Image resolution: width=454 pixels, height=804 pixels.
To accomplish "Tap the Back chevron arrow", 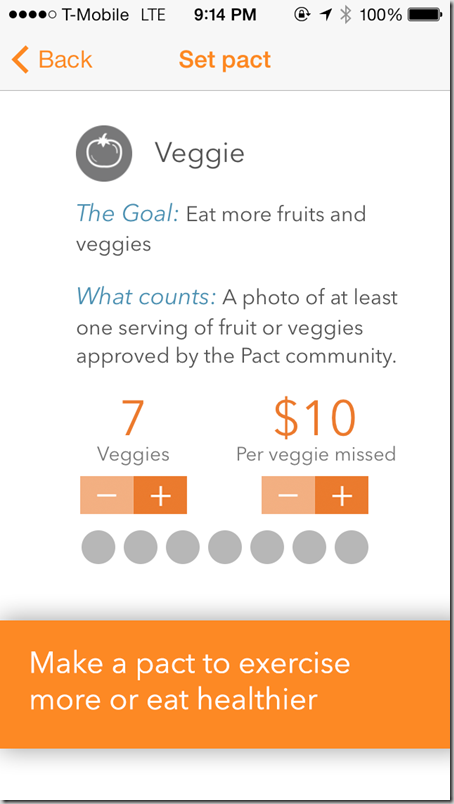I will tap(20, 59).
